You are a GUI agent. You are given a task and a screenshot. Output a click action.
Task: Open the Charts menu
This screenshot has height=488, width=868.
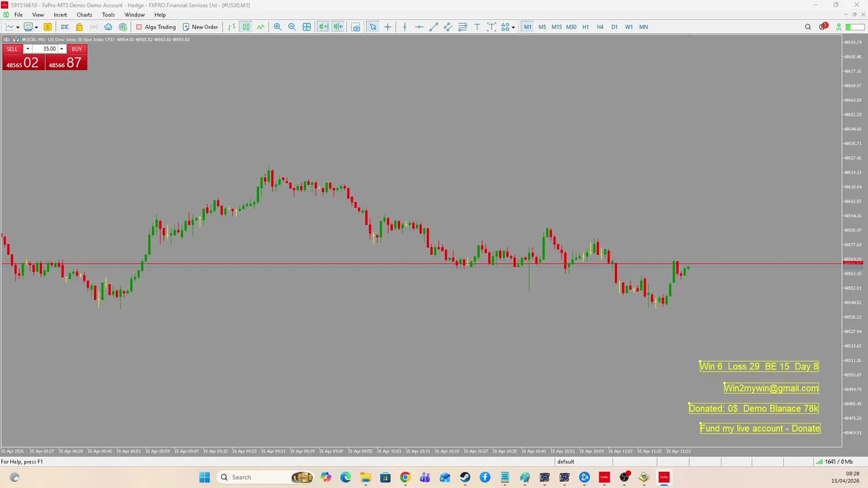point(84,15)
